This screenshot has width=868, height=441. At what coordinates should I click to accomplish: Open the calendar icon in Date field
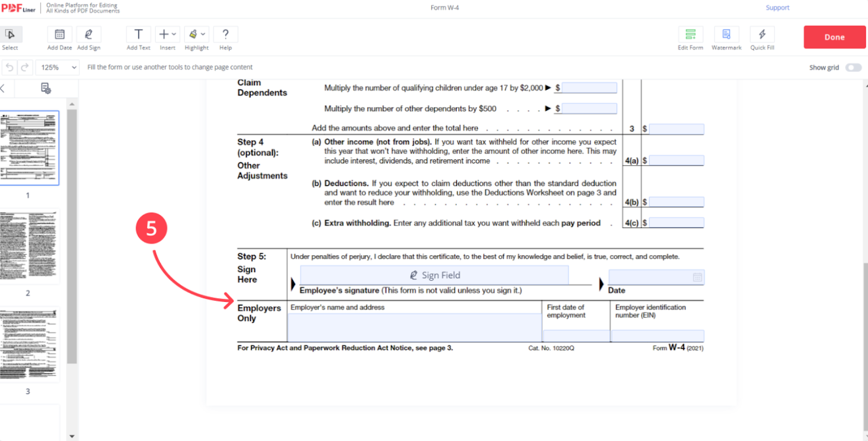click(x=698, y=278)
